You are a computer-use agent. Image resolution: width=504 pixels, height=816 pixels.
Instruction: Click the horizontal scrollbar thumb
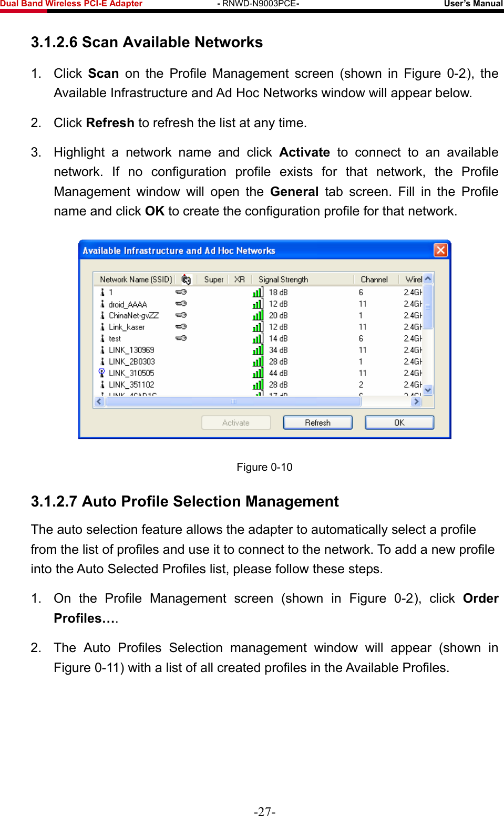233,401
